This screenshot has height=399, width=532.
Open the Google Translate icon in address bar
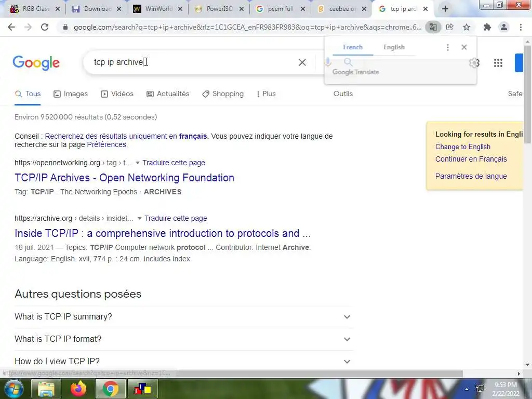point(433,27)
